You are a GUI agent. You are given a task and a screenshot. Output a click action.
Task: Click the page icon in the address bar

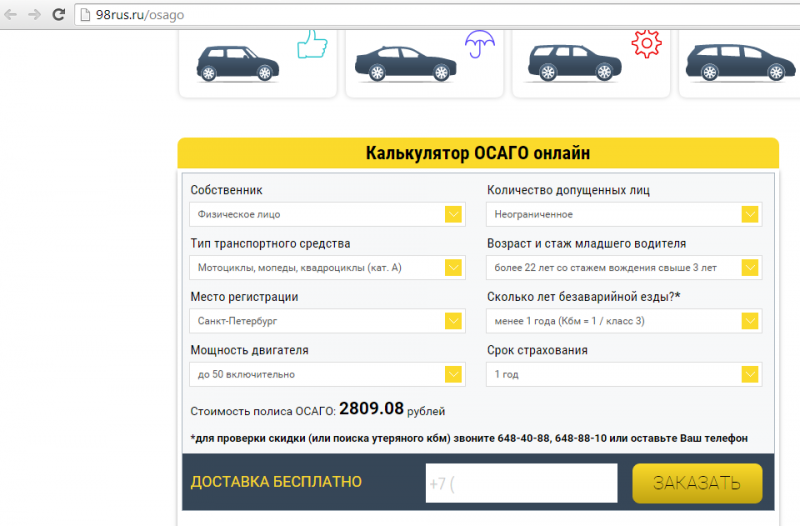[x=86, y=15]
